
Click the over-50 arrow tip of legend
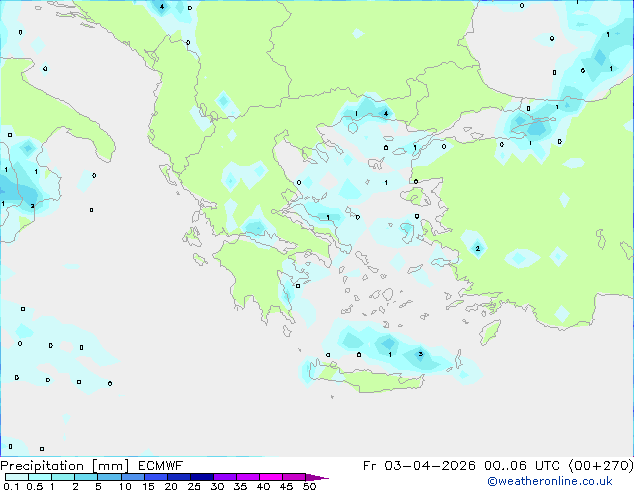pyautogui.click(x=317, y=477)
